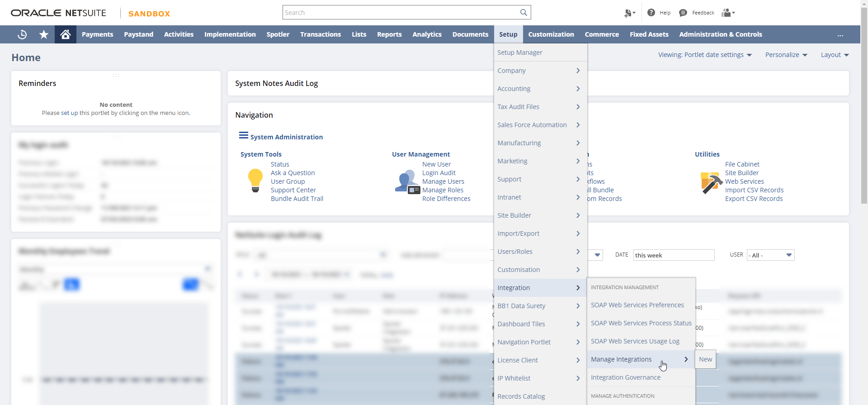Click the DATE this week field
The width and height of the screenshot is (868, 405).
674,255
